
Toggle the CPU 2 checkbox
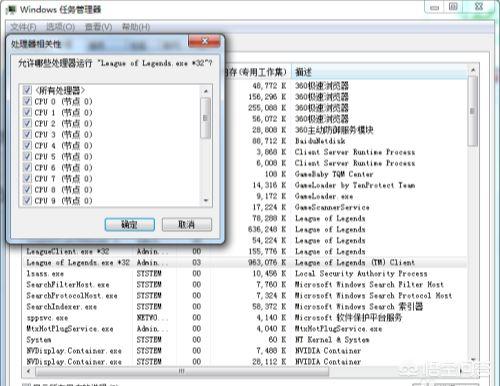[x=27, y=123]
